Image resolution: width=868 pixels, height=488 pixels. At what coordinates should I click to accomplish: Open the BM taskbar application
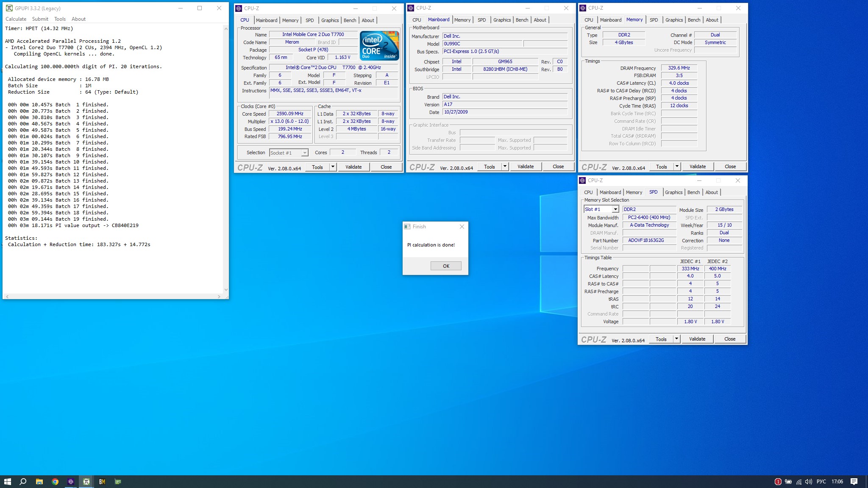pos(102,482)
